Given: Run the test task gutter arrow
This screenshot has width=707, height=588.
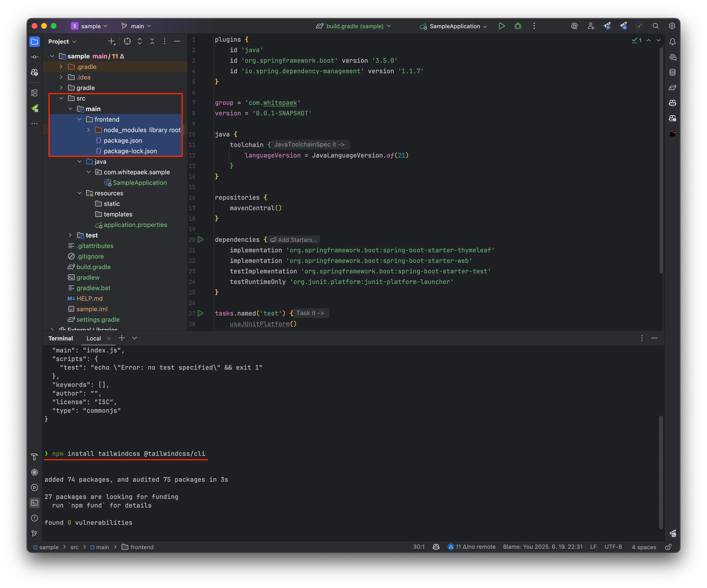Looking at the screenshot, I should coord(201,313).
